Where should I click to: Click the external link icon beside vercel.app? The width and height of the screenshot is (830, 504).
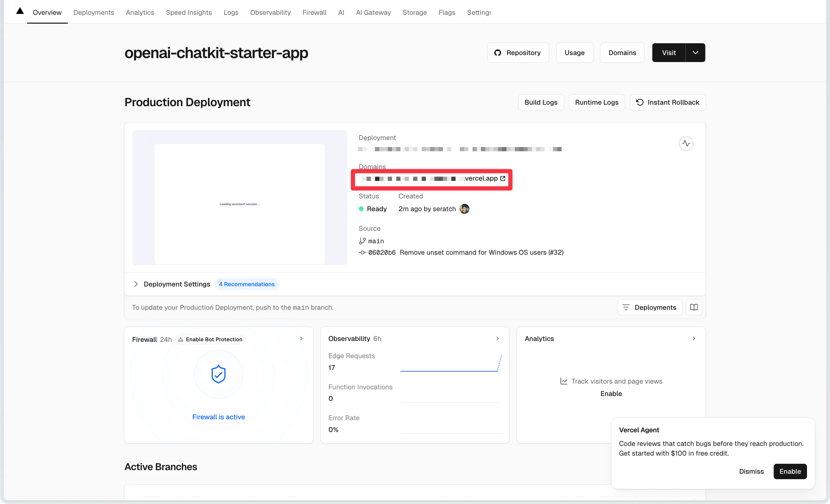tap(502, 178)
